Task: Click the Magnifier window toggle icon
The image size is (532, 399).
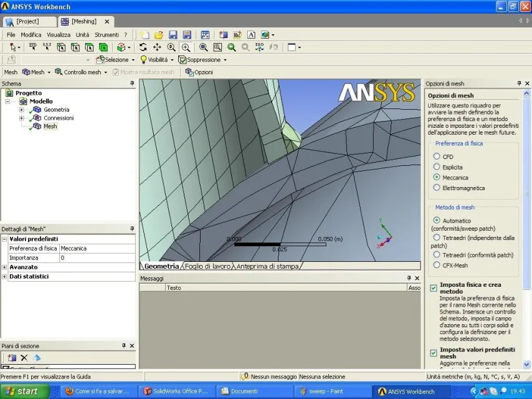Action: (217, 47)
